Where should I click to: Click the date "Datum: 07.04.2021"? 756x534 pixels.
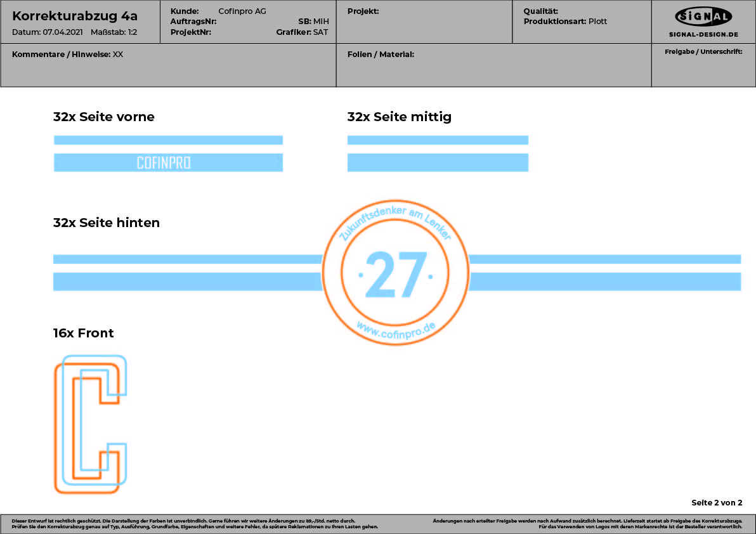coord(47,32)
